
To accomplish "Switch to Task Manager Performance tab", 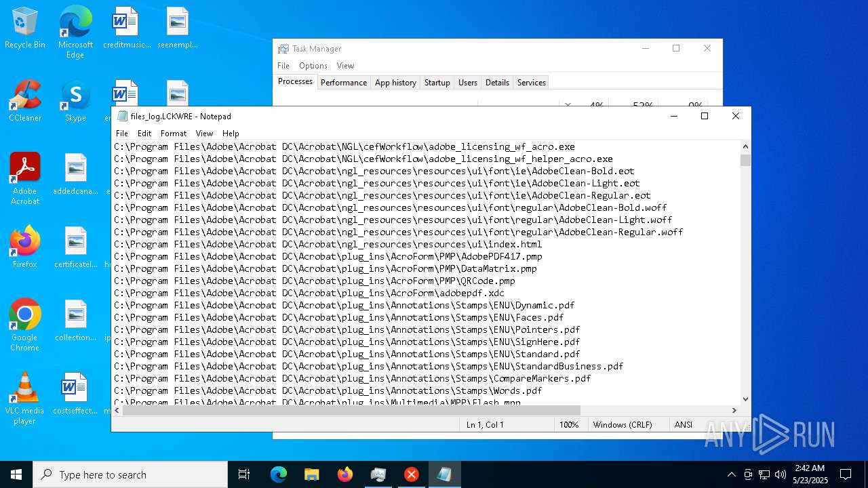I will click(x=344, y=83).
